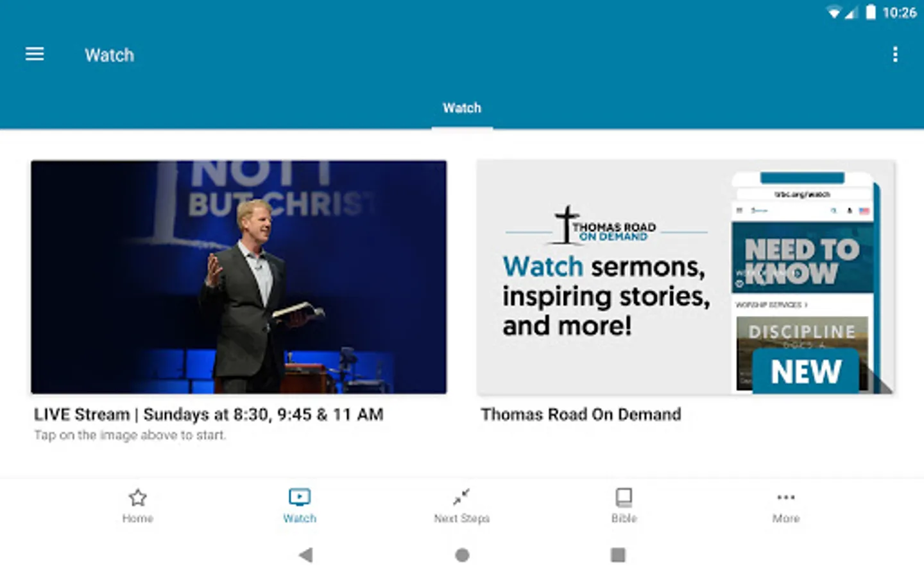This screenshot has height=578, width=924.
Task: Tap the Android home circle button
Action: click(x=462, y=555)
